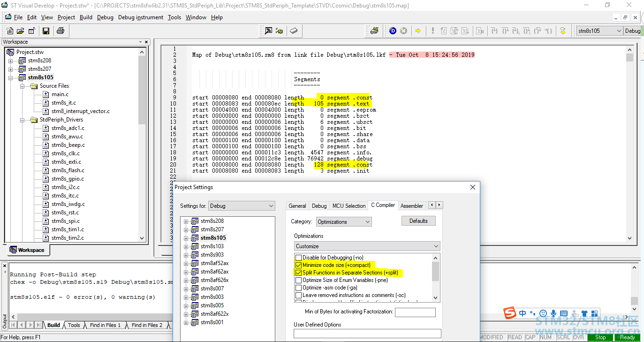Click the Stop Debugging X icon

click(404, 31)
